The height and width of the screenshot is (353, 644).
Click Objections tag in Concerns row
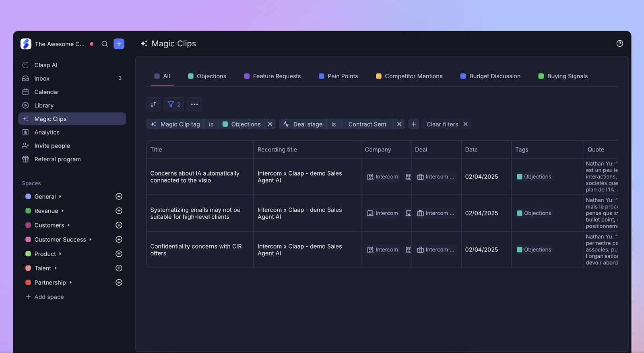click(534, 177)
